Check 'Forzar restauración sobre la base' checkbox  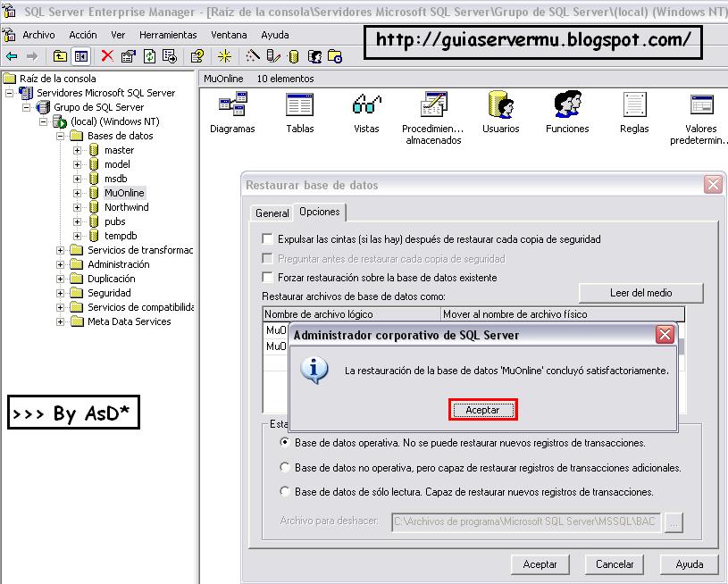[x=267, y=278]
